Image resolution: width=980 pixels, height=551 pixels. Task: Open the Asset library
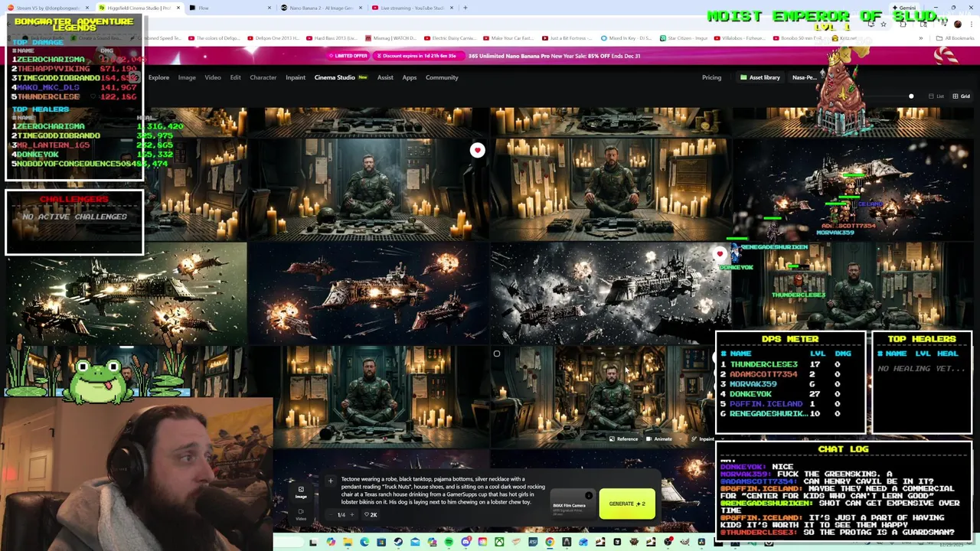point(759,77)
